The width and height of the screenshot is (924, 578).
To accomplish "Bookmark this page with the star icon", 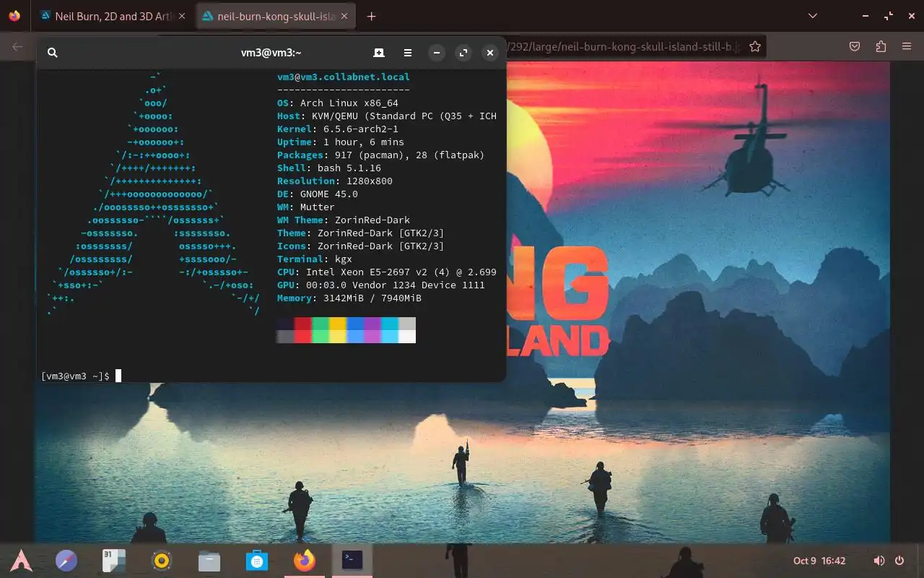I will [x=755, y=46].
